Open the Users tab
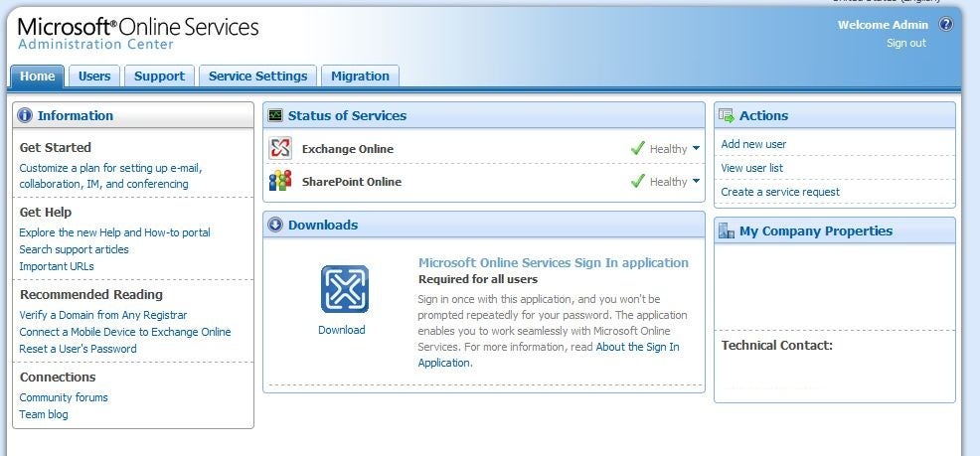980x456 pixels. click(x=94, y=76)
